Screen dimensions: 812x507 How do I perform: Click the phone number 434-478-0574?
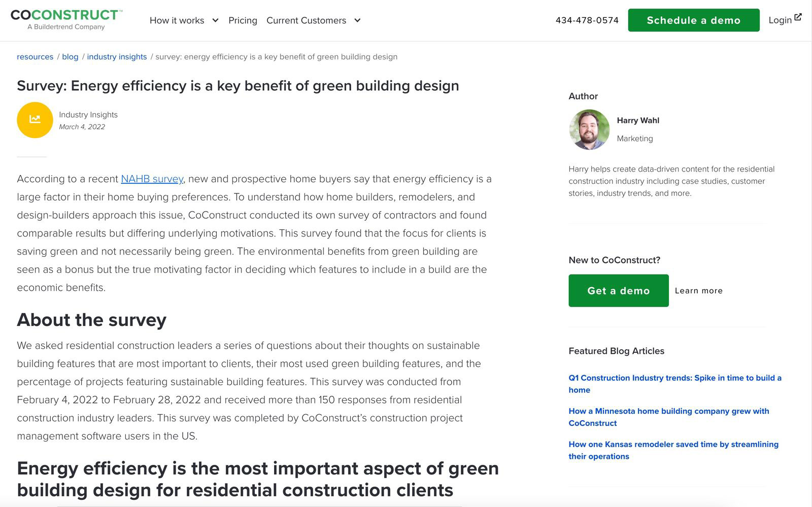coord(587,20)
